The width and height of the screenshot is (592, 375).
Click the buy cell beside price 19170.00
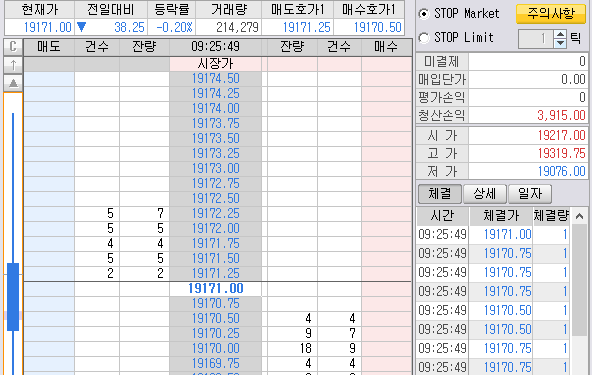pos(387,349)
